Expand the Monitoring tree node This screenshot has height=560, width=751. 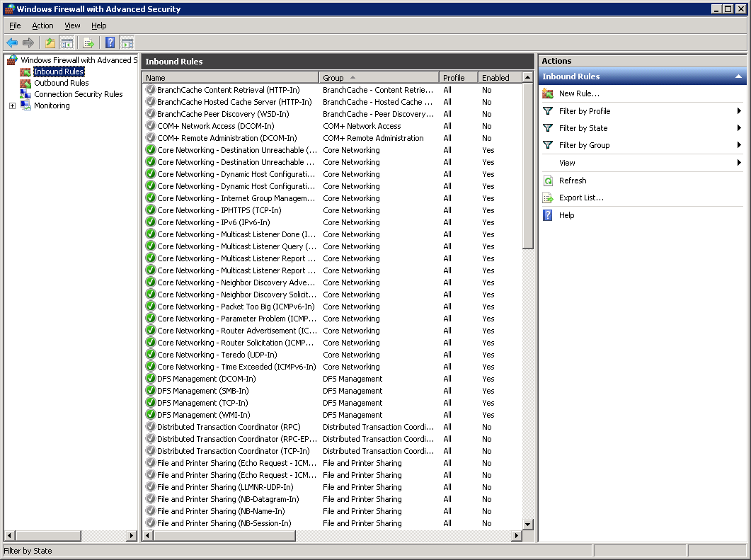click(x=13, y=106)
